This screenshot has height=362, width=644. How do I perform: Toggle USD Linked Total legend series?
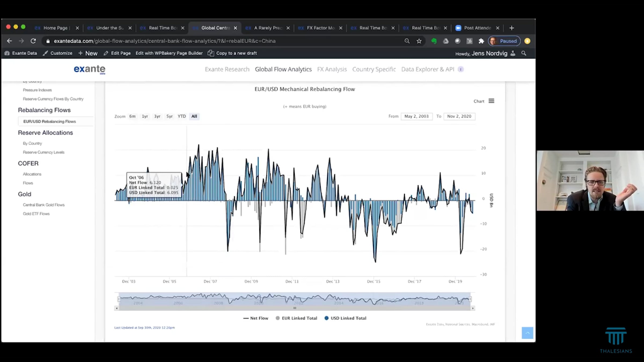click(345, 318)
